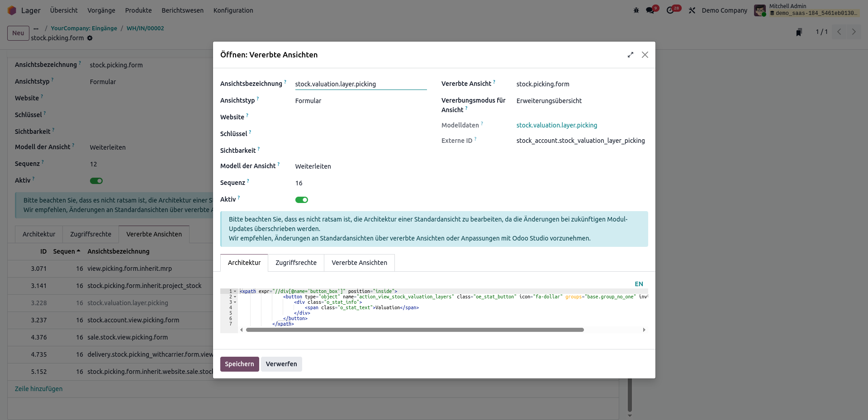Click the gear icon next to stock.picking.form

pyautogui.click(x=90, y=38)
